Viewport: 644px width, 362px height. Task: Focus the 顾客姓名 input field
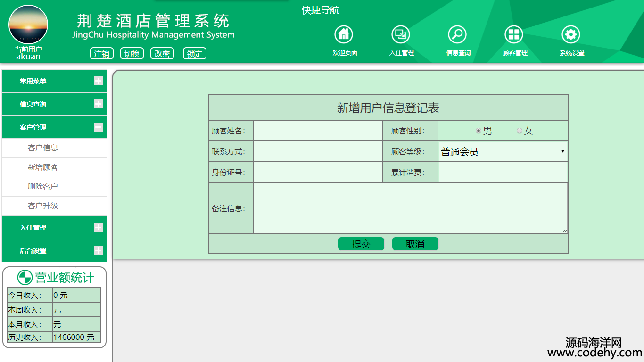tap(317, 131)
